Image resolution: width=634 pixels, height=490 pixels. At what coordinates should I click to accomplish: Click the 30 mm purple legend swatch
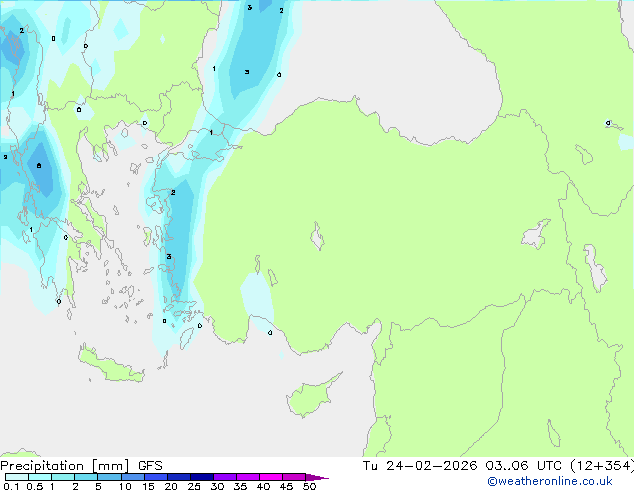pyautogui.click(x=224, y=477)
